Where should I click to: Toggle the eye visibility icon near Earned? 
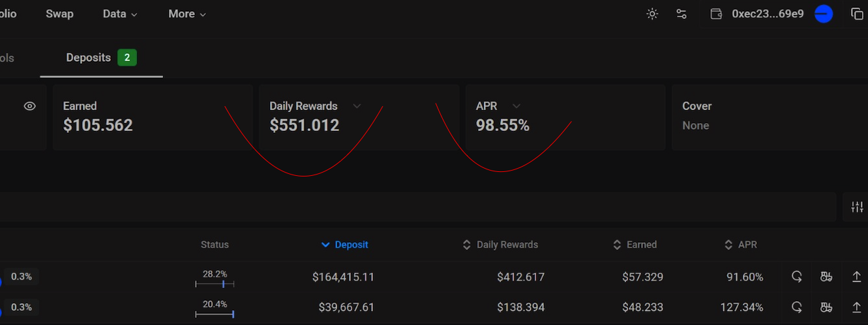click(29, 106)
